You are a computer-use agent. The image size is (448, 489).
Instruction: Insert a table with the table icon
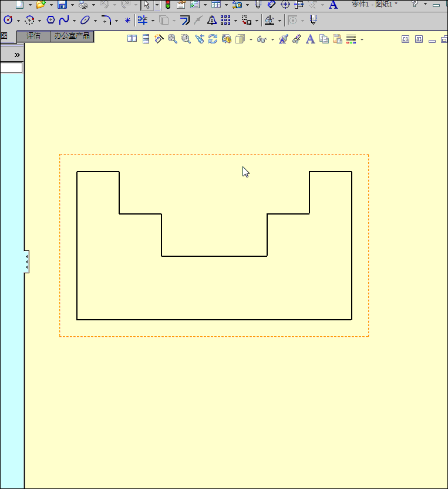(216, 5)
